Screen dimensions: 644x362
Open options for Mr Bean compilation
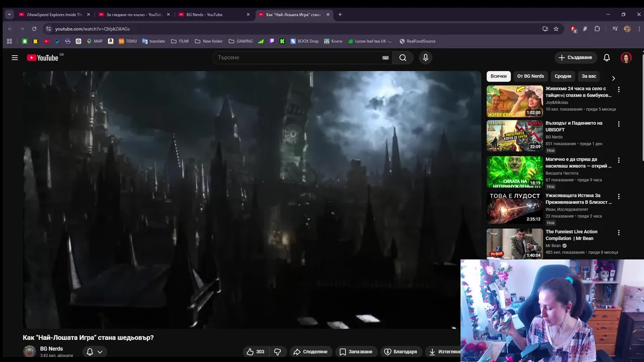pos(619,233)
